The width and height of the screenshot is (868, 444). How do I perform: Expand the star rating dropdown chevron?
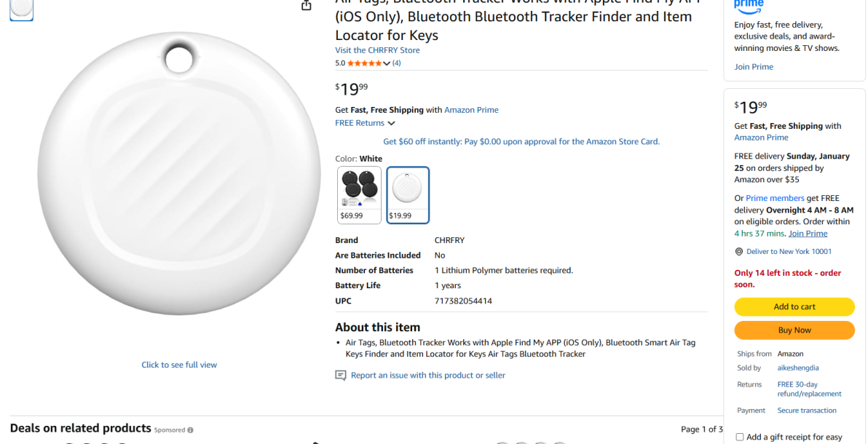387,64
